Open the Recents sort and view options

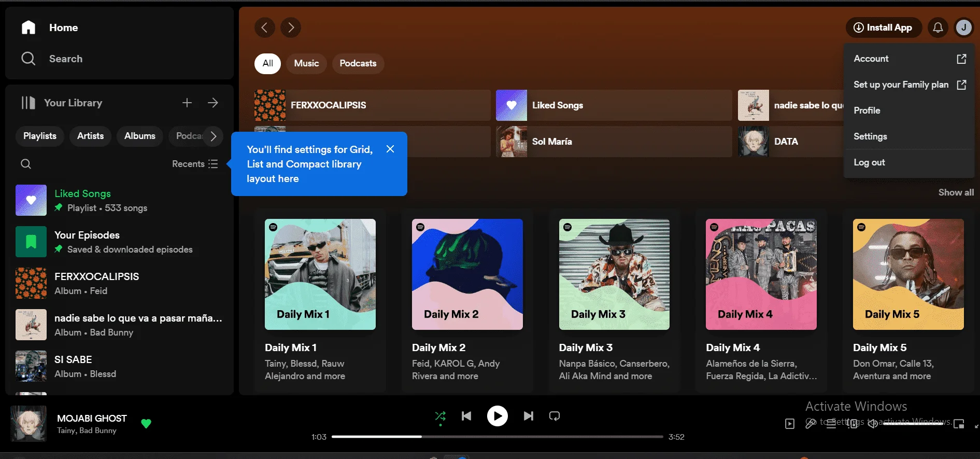195,164
